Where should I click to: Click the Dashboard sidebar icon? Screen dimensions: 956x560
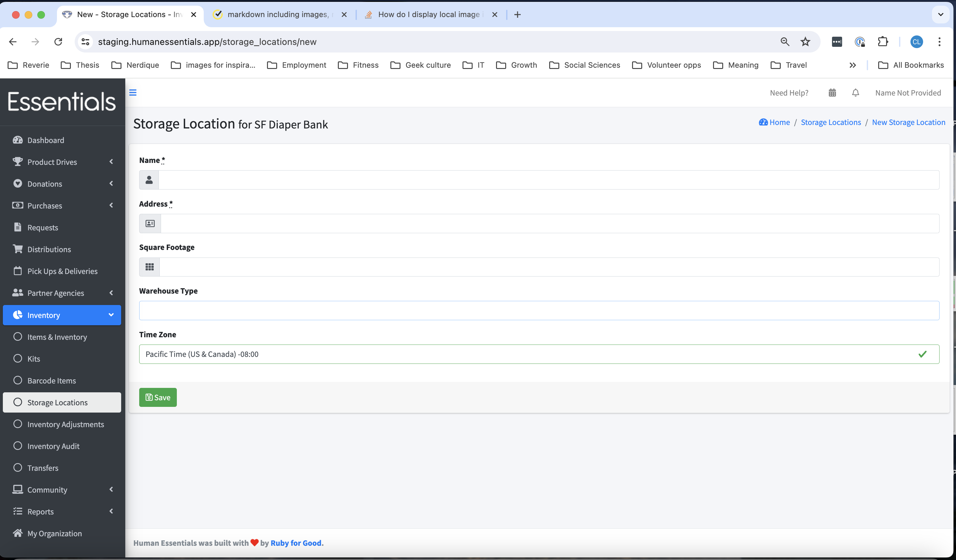coord(18,140)
